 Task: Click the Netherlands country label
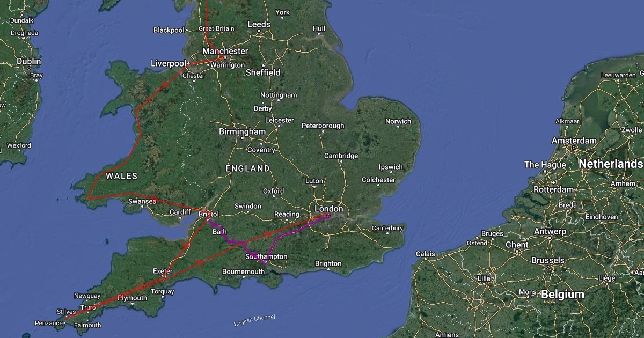coord(611,164)
